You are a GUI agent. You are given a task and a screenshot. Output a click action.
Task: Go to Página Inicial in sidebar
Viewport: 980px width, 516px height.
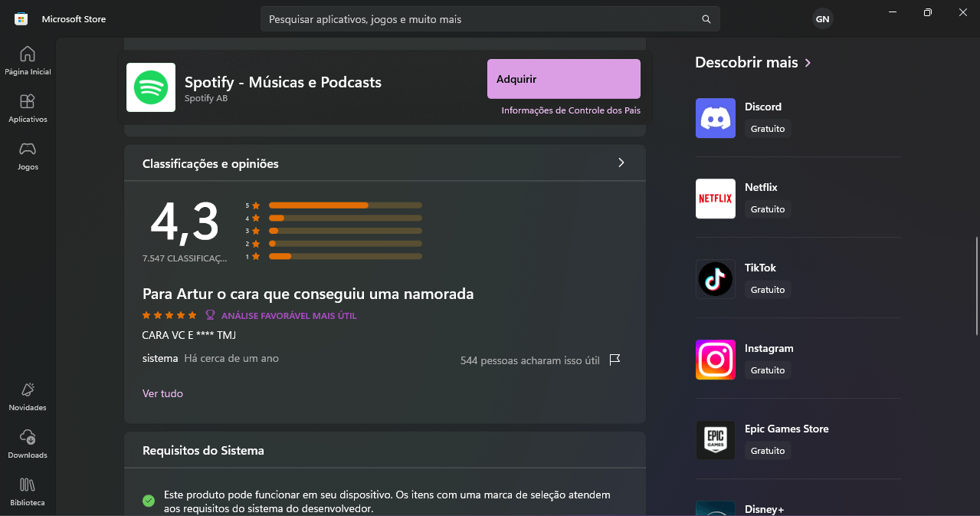[28, 61]
